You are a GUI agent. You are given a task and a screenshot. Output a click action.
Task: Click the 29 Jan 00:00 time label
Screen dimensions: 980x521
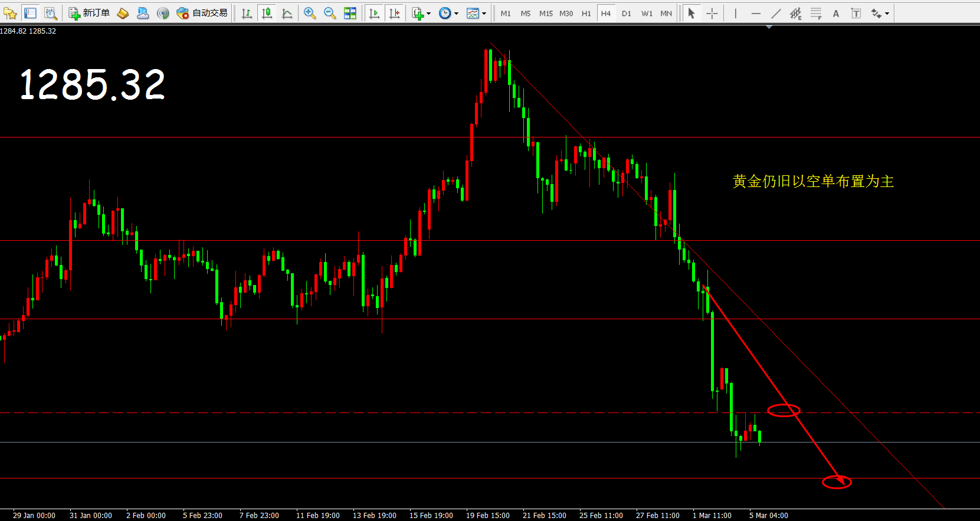click(34, 515)
